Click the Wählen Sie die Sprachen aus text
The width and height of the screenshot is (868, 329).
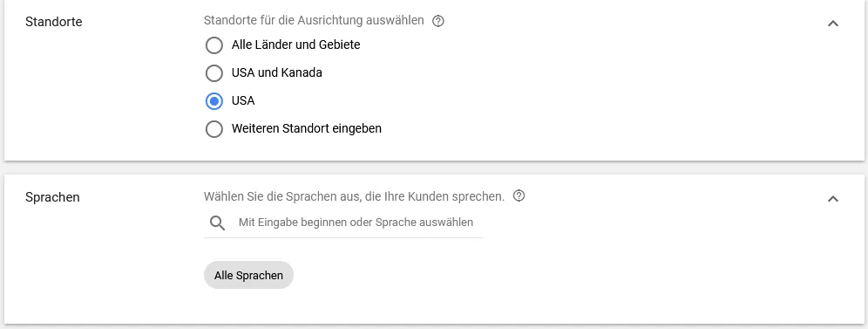click(355, 196)
